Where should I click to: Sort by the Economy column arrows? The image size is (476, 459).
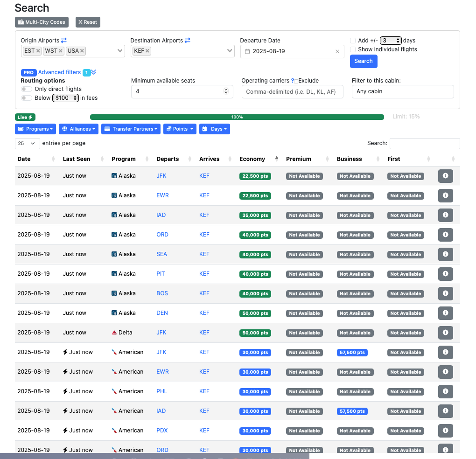(277, 159)
